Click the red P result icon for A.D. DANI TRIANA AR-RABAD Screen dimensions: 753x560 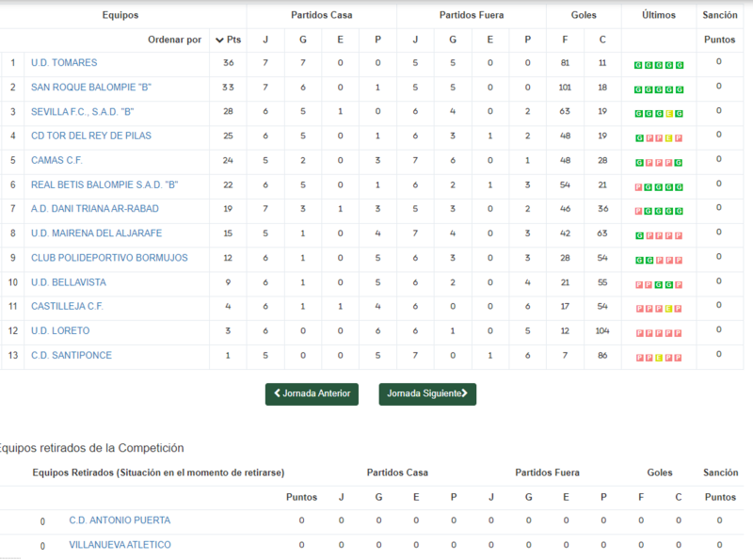638,212
